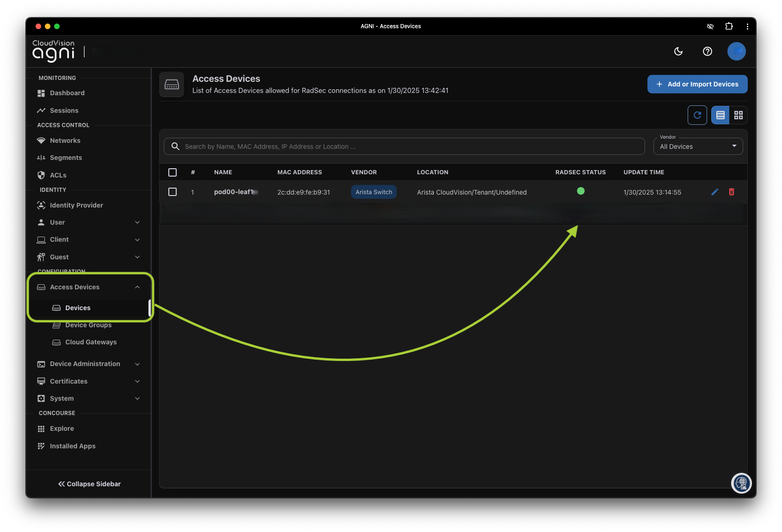This screenshot has height=532, width=782.
Task: Delete the pod00-leaf1 device via trash icon
Action: pos(731,192)
